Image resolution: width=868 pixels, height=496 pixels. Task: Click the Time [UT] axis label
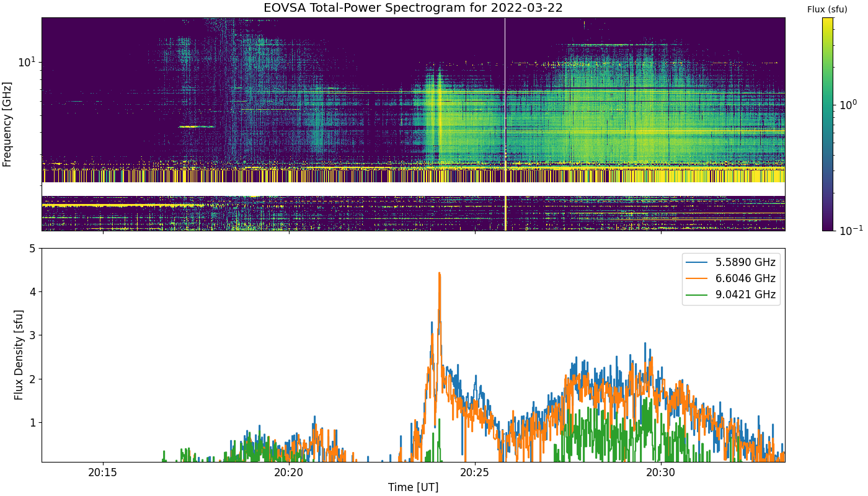pyautogui.click(x=413, y=487)
